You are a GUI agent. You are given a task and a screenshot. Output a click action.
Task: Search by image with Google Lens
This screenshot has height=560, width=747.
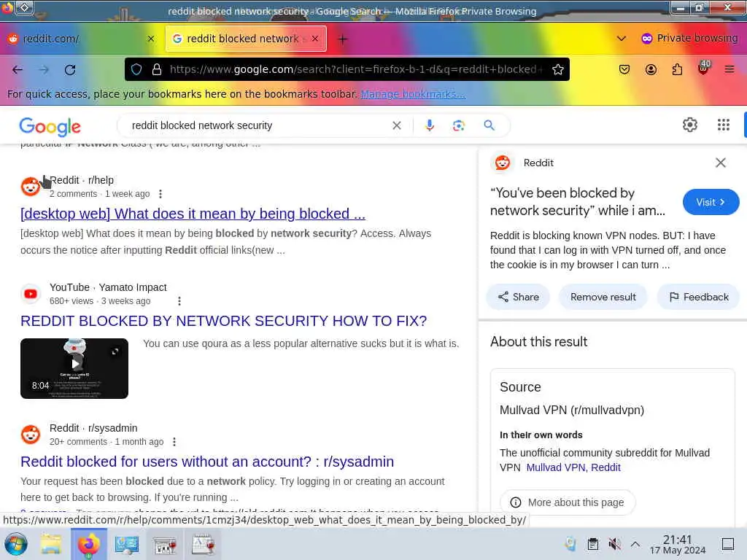(458, 125)
